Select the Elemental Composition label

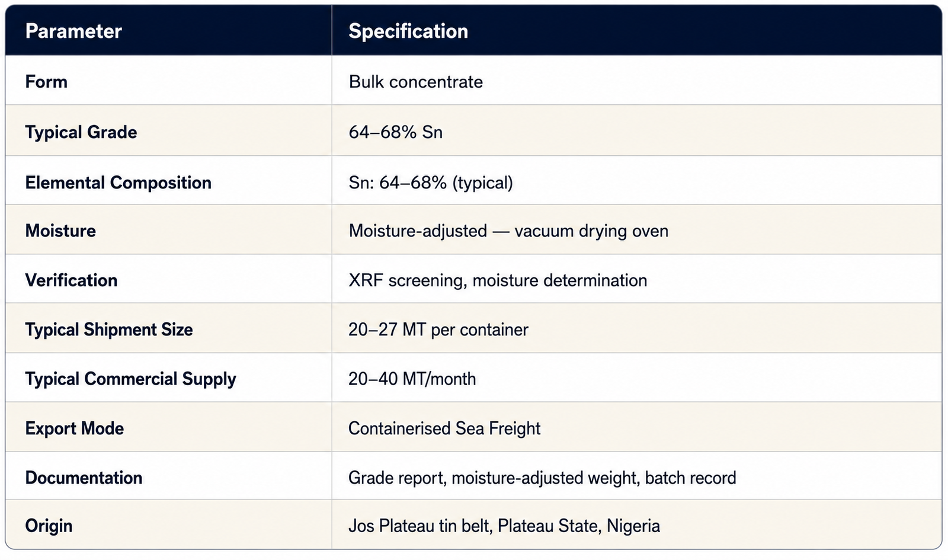(118, 183)
